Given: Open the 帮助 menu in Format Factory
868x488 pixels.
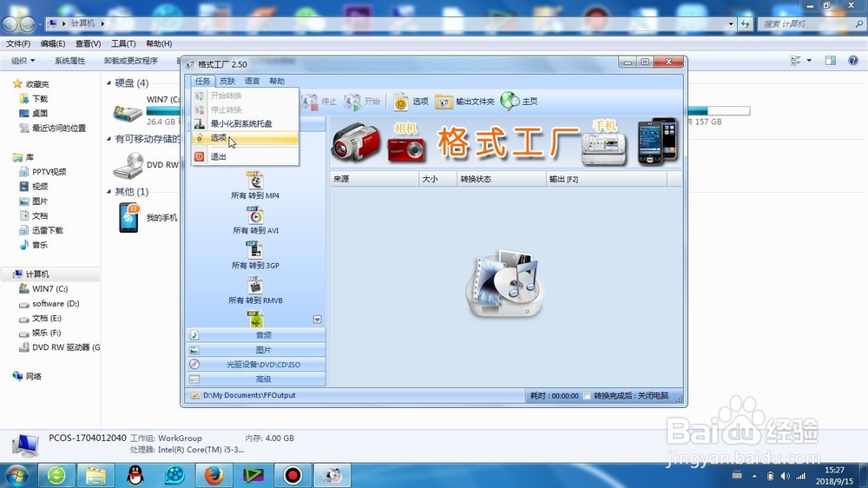Looking at the screenshot, I should (x=277, y=81).
